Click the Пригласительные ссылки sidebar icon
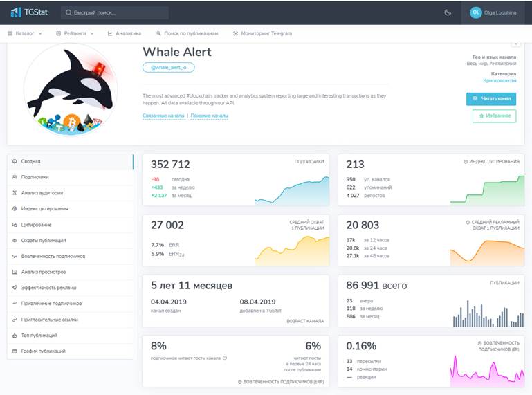Screen dimensions: 532x395 [15, 320]
